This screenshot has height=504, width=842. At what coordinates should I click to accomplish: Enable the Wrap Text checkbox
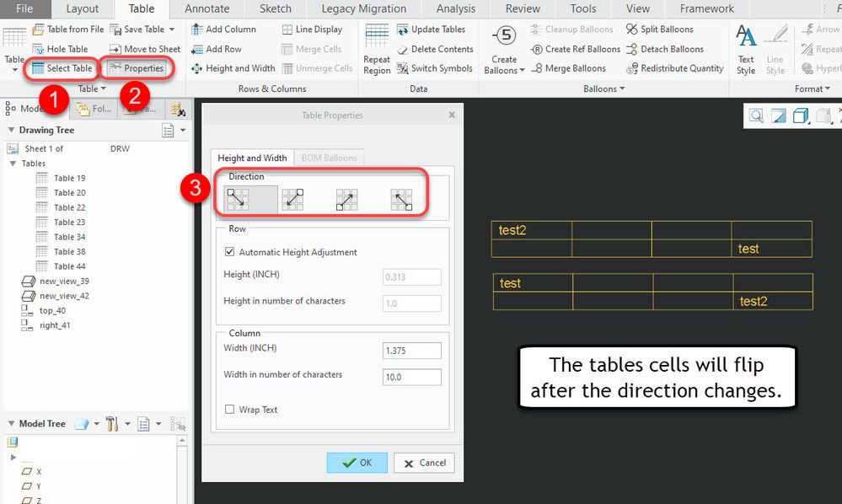pos(230,409)
